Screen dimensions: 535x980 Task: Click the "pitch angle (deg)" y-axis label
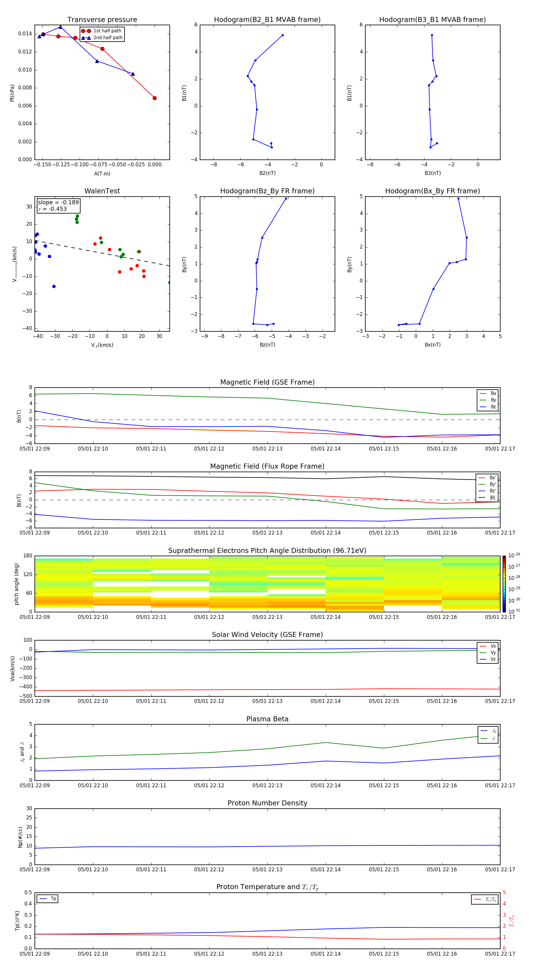16,584
